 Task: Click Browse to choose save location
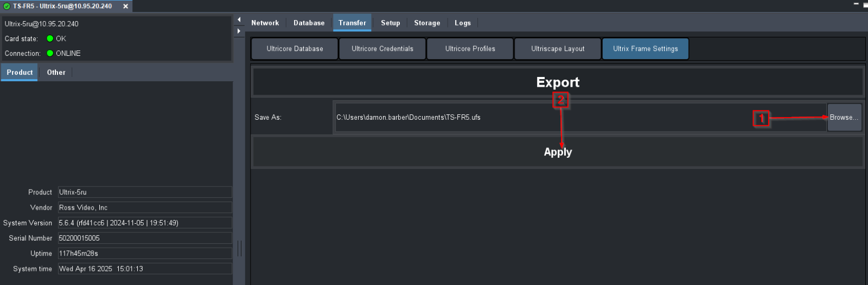pos(844,118)
